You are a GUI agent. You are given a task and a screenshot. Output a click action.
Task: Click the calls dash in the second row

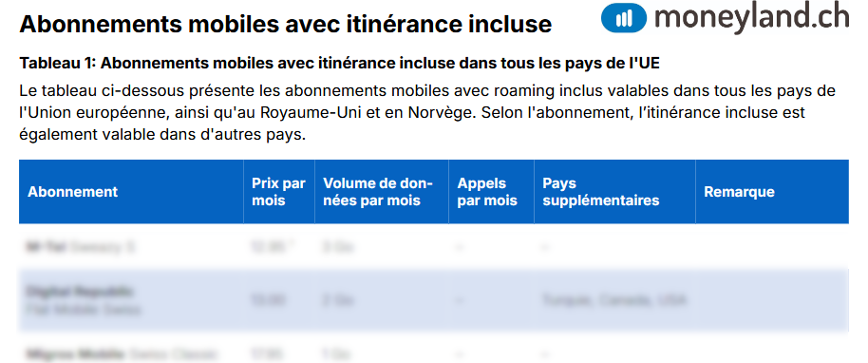(460, 300)
